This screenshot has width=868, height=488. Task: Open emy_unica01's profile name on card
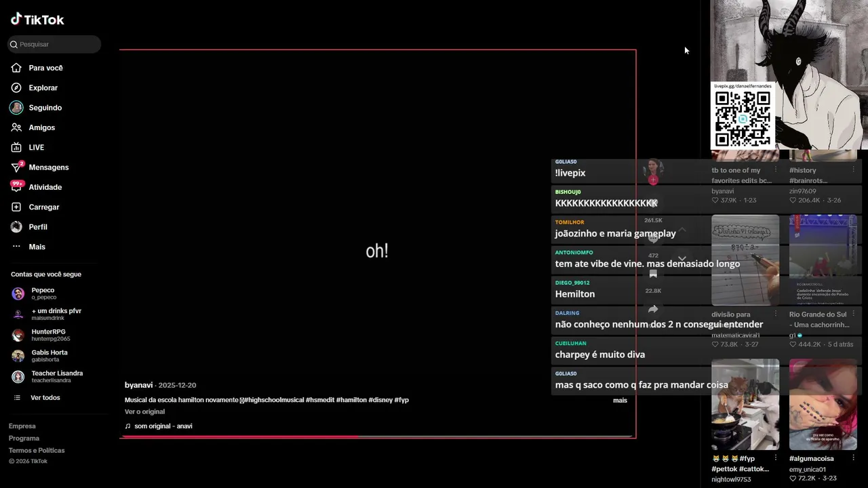point(807,469)
